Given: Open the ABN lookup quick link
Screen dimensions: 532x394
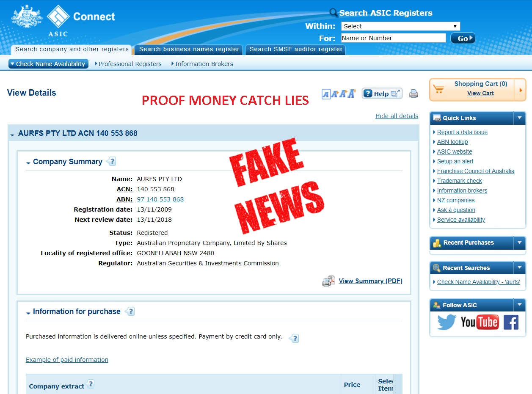Looking at the screenshot, I should coord(452,142).
